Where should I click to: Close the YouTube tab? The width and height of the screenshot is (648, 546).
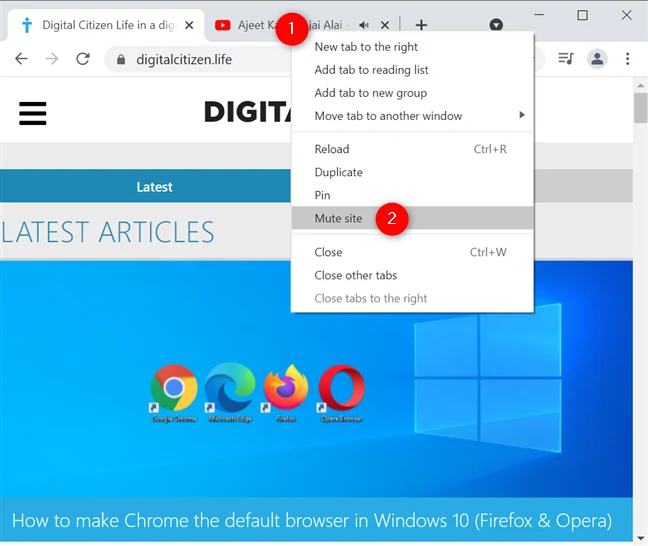(385, 25)
